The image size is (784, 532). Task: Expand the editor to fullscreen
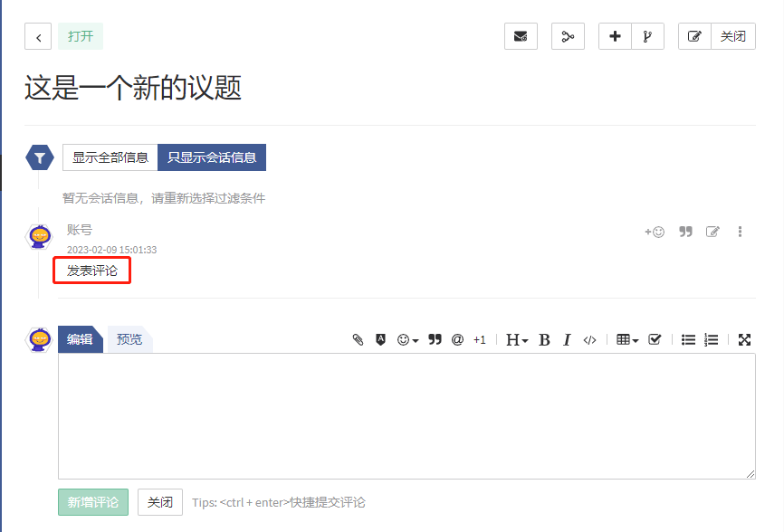coord(744,340)
